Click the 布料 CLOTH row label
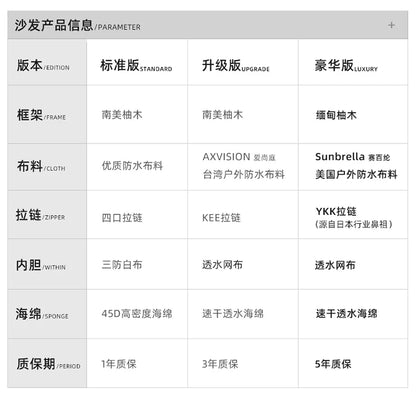The height and width of the screenshot is (393, 416). 41,166
